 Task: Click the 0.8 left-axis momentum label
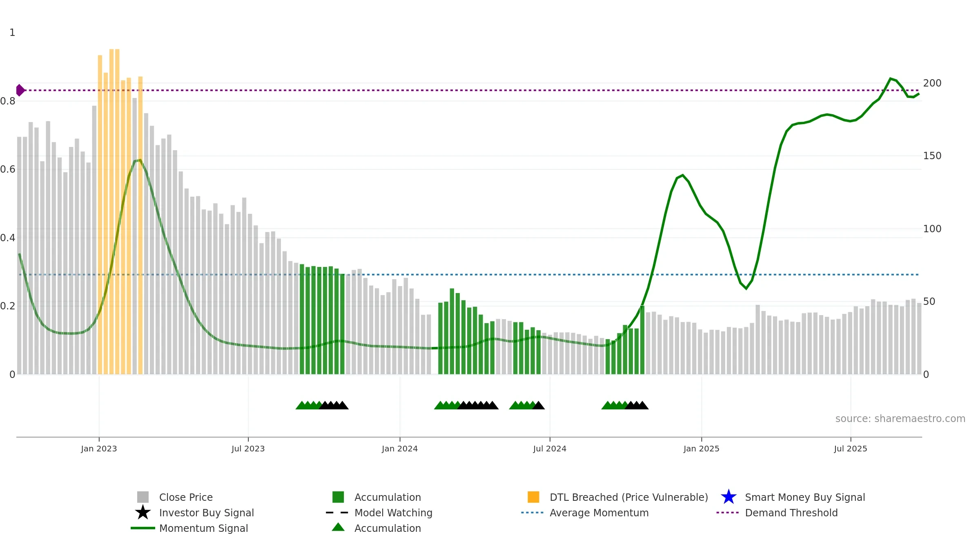8,101
